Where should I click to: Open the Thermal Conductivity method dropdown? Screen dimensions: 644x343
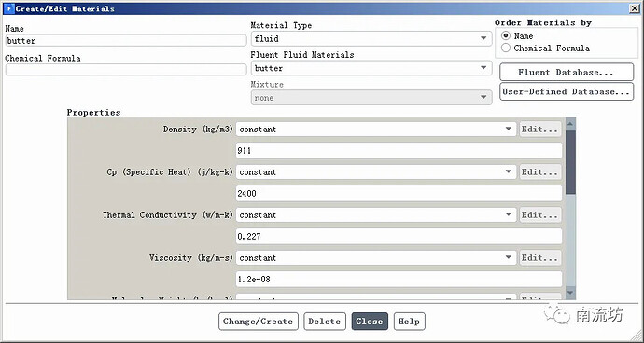(376, 215)
